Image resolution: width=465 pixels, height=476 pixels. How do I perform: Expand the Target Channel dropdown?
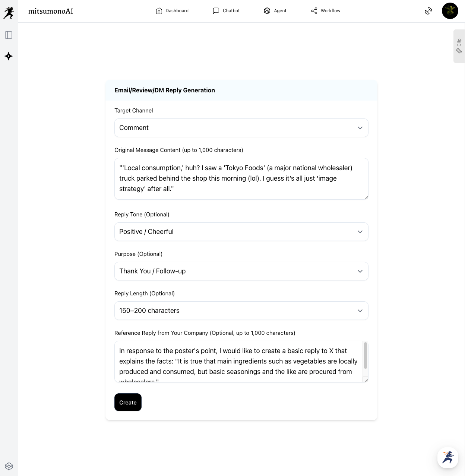[x=241, y=128]
